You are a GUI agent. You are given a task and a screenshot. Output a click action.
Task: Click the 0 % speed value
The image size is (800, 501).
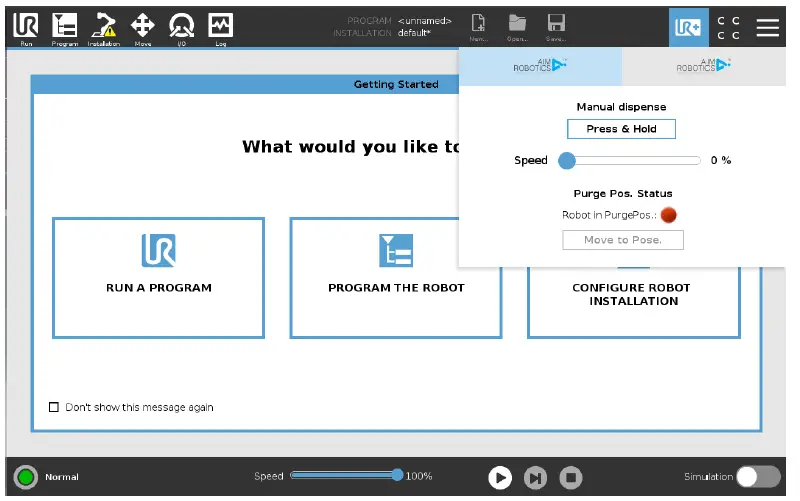click(x=720, y=161)
